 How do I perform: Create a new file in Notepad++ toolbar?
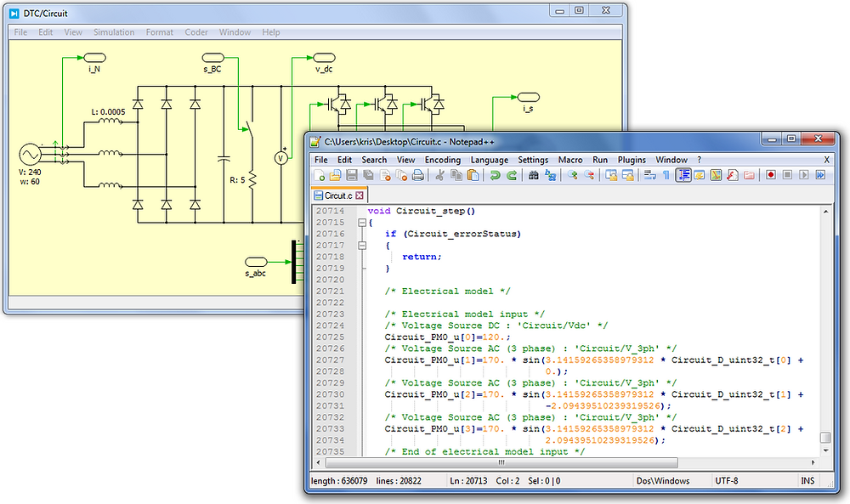pos(320,175)
